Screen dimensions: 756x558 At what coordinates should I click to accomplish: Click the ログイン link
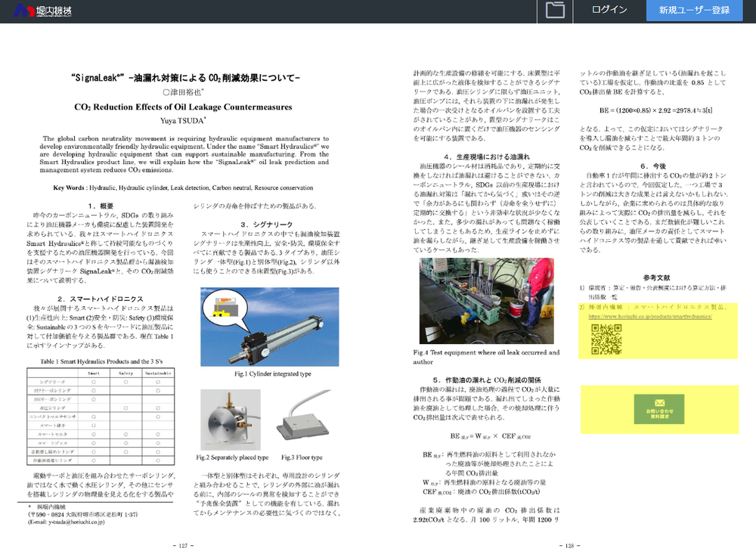[x=609, y=10]
